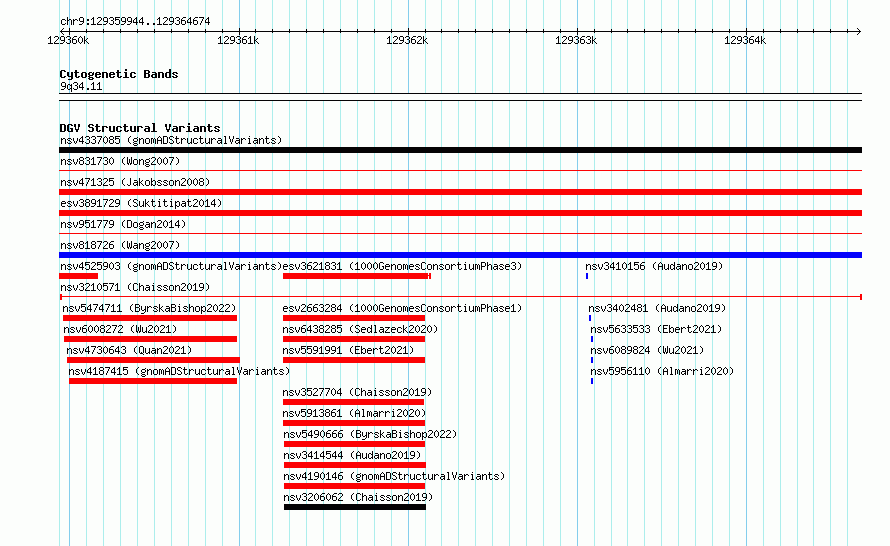Open variant nsv4187415 gnomADStructuralVariants
This screenshot has height=546, width=890.
click(179, 371)
